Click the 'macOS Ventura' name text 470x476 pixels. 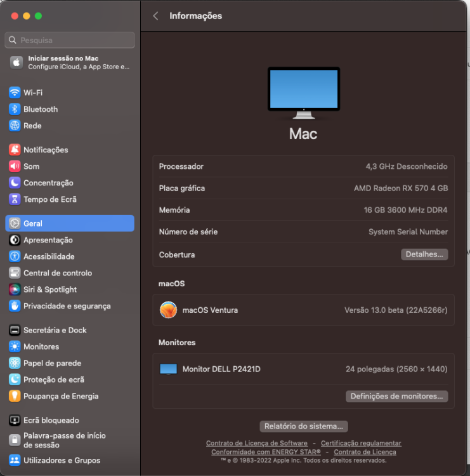[x=211, y=310]
